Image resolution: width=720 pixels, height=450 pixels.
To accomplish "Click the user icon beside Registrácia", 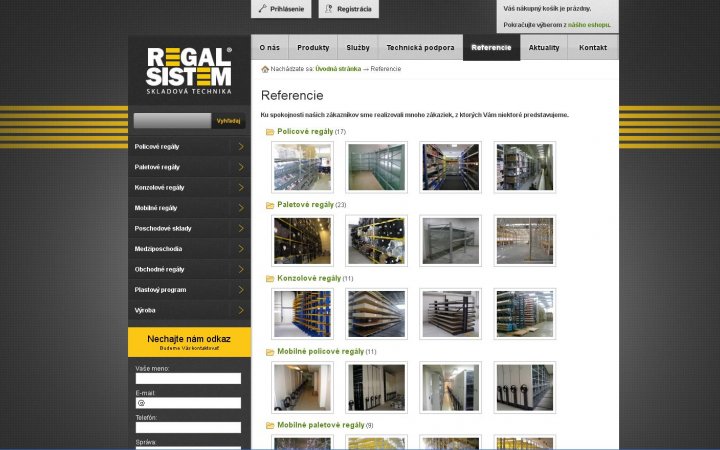I will (x=328, y=8).
